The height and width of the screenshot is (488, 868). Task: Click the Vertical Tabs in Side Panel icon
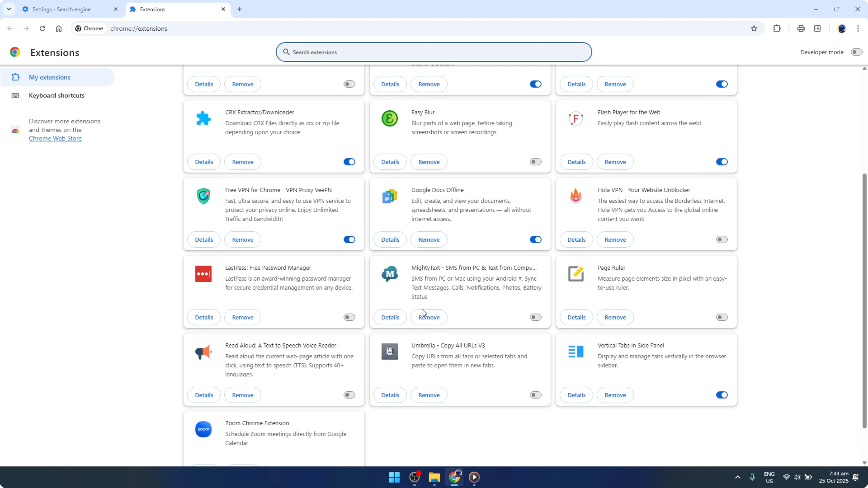576,352
